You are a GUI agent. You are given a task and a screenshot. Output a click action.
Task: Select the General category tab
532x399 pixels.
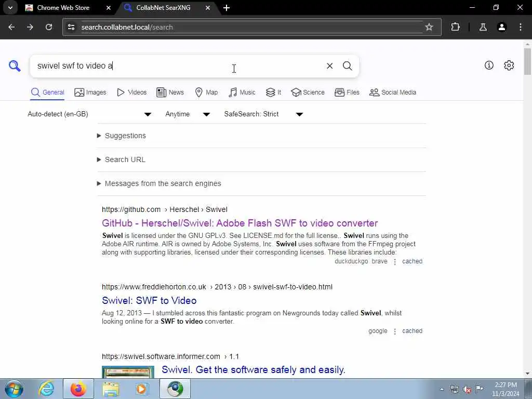[47, 92]
